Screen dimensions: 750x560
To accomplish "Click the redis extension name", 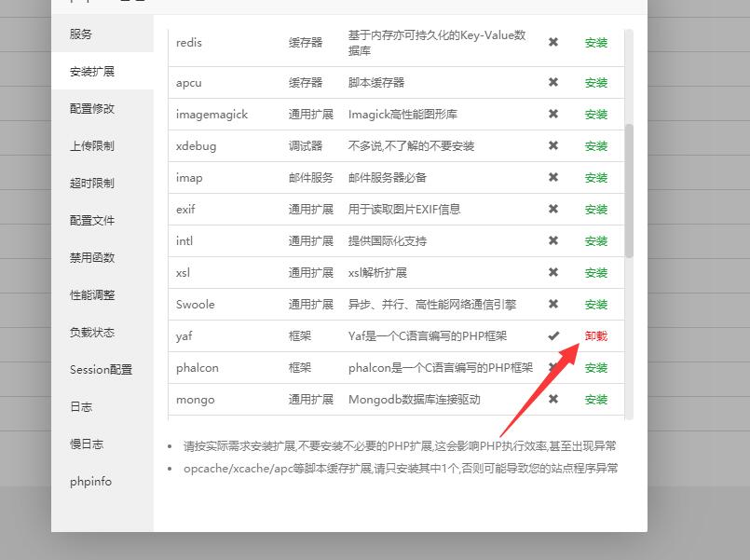I will point(189,43).
